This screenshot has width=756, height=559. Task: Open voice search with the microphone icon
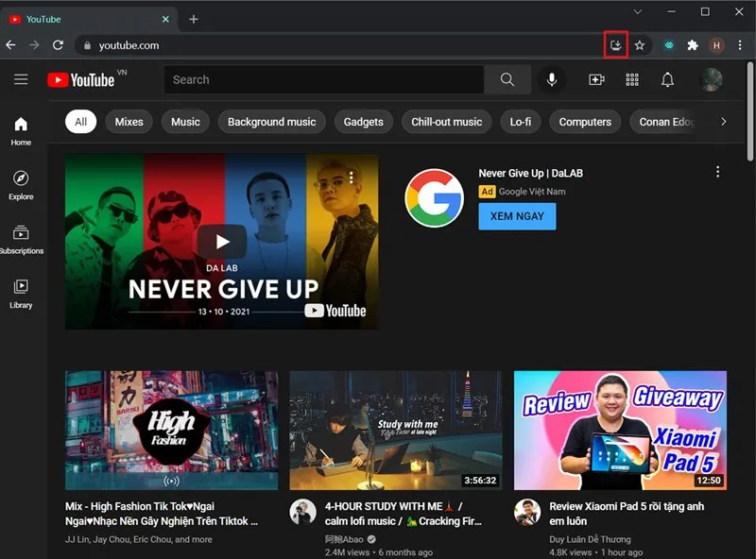click(x=552, y=79)
